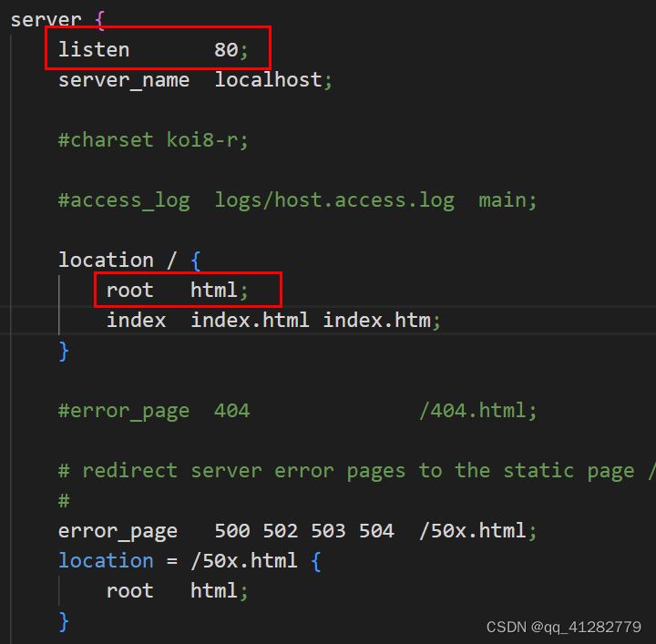656x644 pixels.
Task: Click the closing brace of the /50x.html block
Action: coord(64,622)
